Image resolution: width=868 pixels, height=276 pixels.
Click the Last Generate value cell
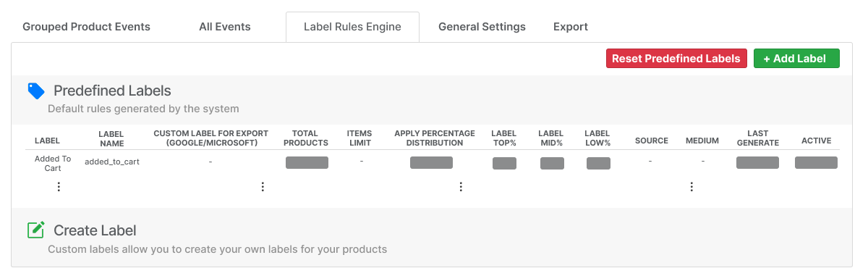coord(757,162)
